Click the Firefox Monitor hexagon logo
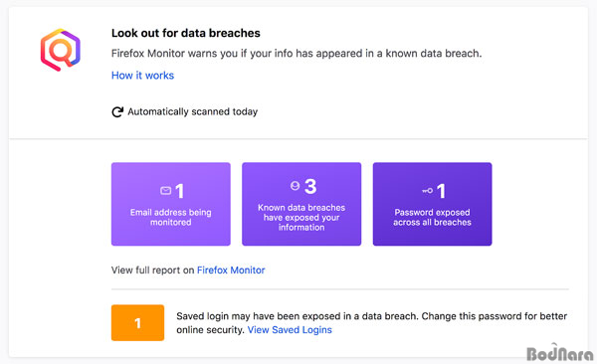The image size is (597, 364). pos(60,50)
